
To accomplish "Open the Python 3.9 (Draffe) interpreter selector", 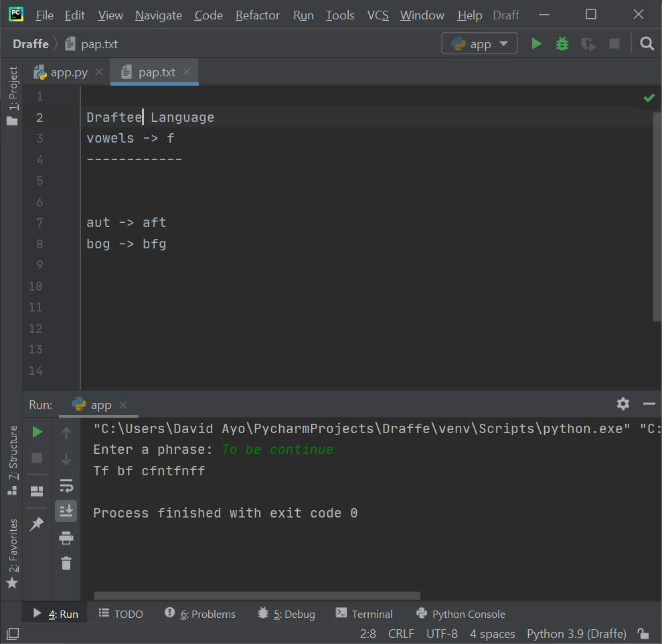I will pyautogui.click(x=576, y=633).
